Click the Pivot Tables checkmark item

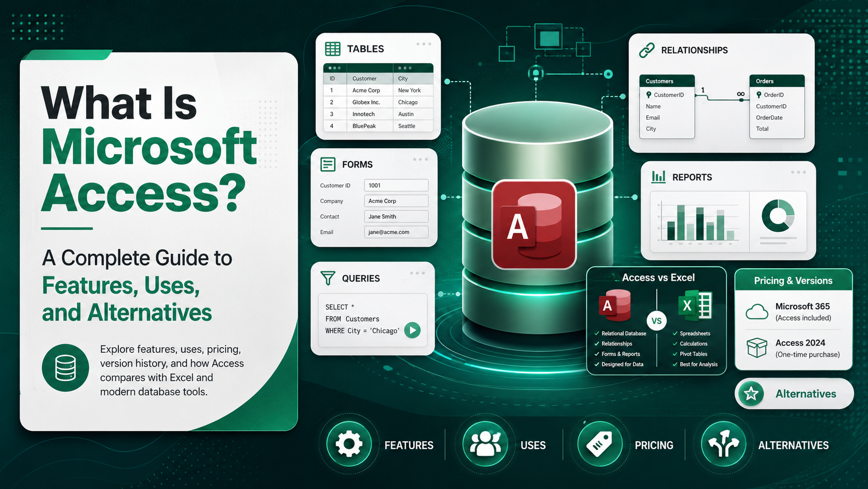(x=690, y=354)
